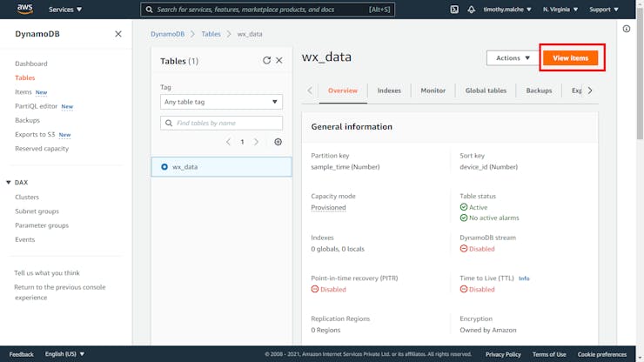Image resolution: width=644 pixels, height=362 pixels.
Task: Open the Services menu dropdown
Action: [65, 10]
